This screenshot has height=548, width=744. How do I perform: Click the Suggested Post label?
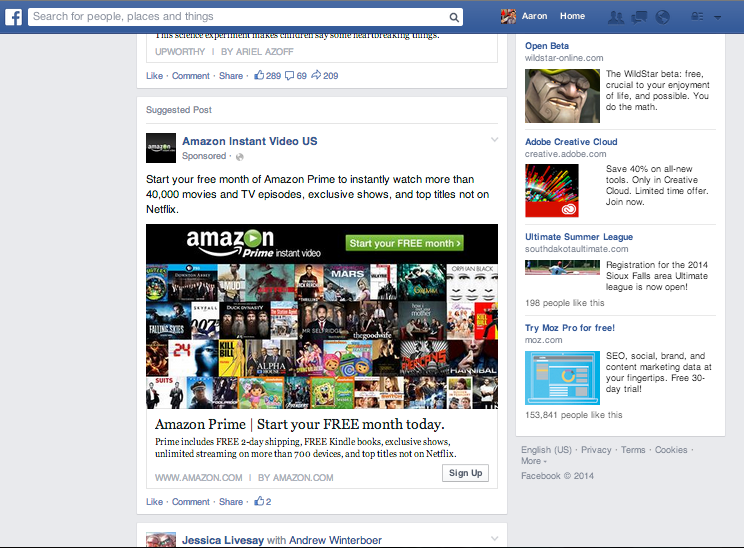(178, 110)
